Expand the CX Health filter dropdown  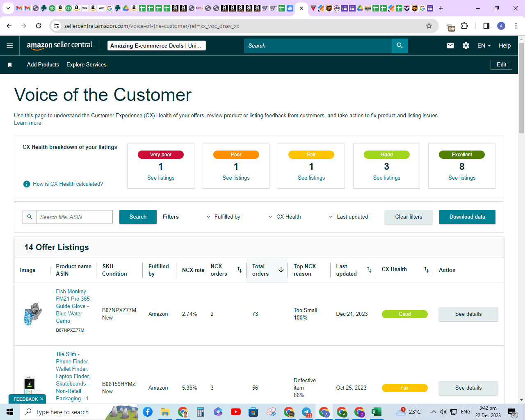(x=285, y=217)
